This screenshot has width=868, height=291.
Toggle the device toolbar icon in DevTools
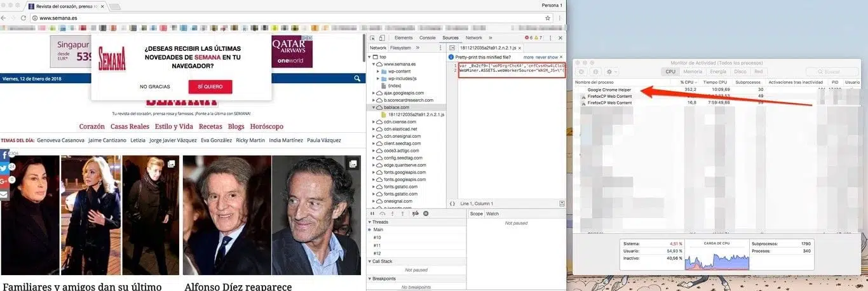pos(381,38)
